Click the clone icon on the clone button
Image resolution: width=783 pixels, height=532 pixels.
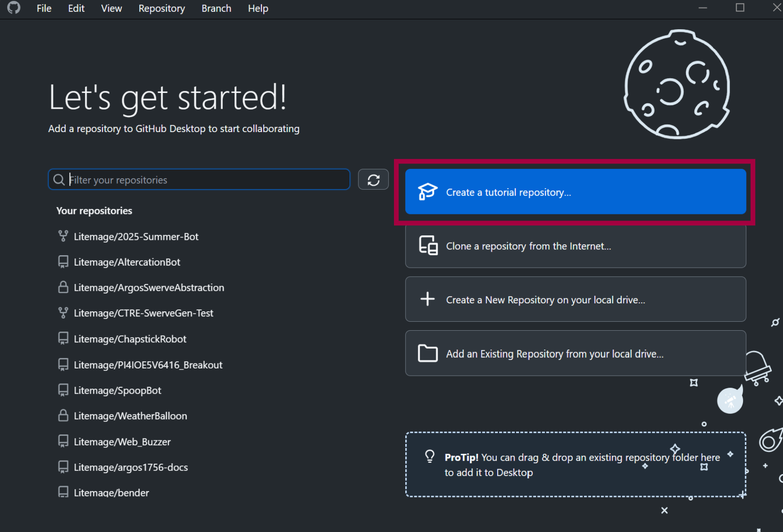pos(427,246)
